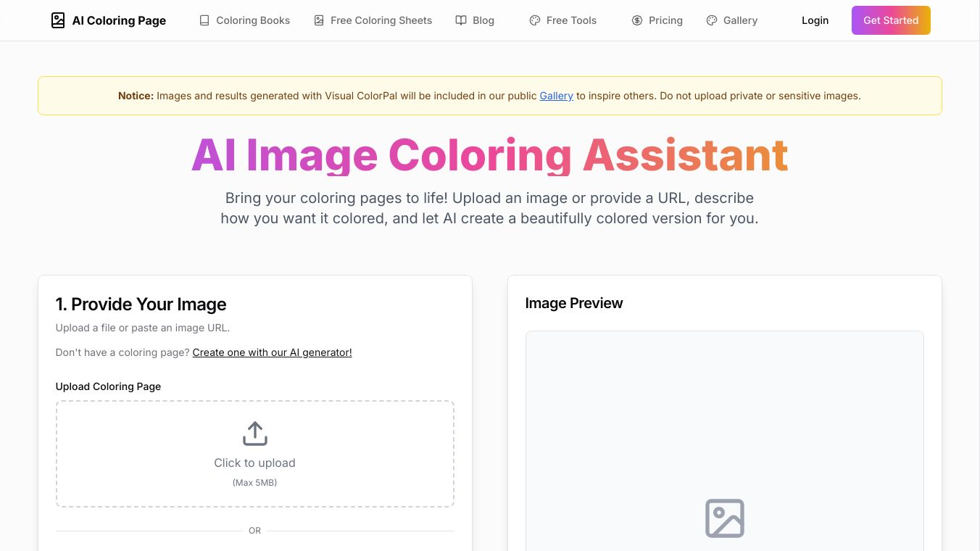Click the AI Coloring Page brand name
980x551 pixels.
[x=119, y=20]
